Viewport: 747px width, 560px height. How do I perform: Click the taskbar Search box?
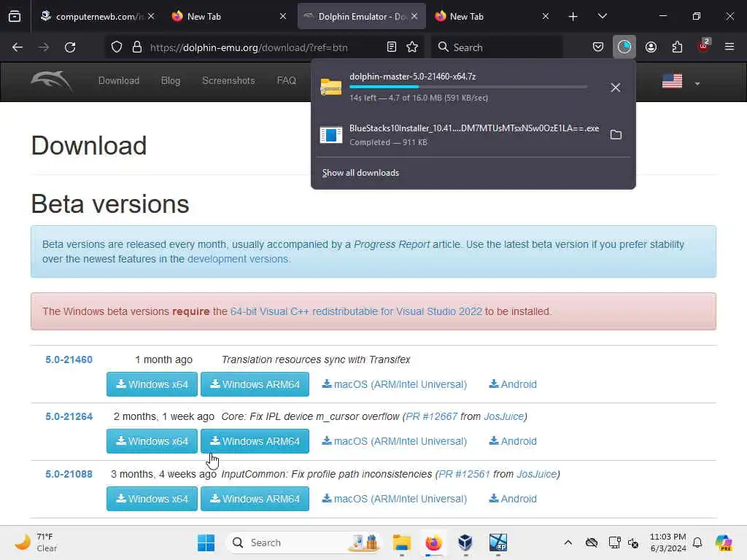pos(304,542)
